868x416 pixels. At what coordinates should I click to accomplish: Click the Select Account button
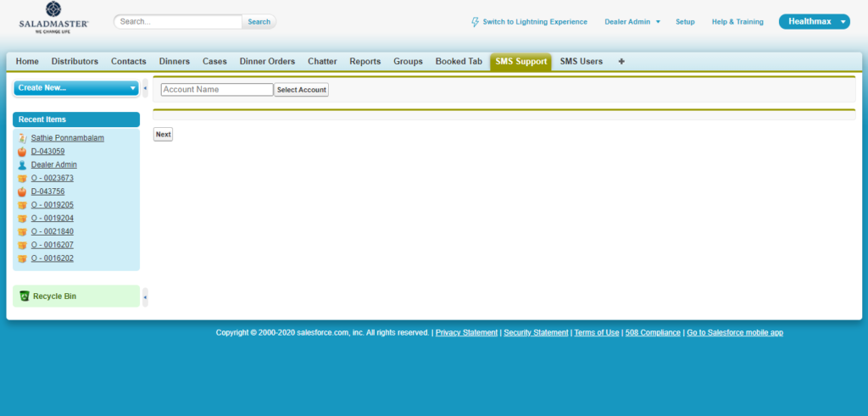(302, 90)
